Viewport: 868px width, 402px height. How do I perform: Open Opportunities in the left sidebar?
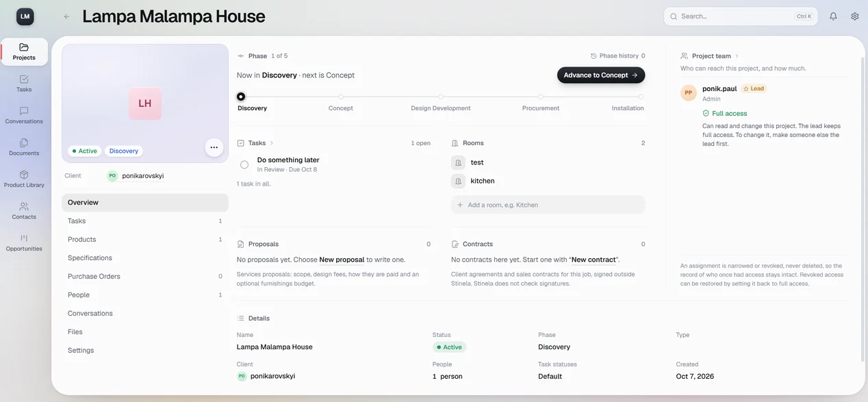pos(24,242)
